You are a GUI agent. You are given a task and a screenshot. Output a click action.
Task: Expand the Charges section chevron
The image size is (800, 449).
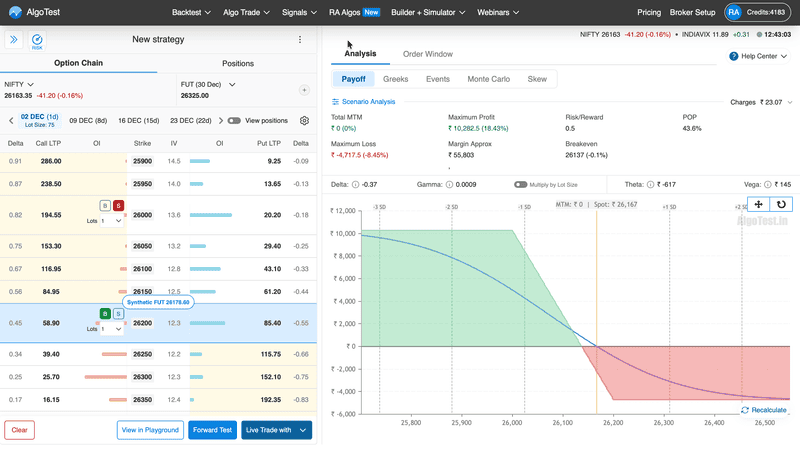tap(789, 102)
